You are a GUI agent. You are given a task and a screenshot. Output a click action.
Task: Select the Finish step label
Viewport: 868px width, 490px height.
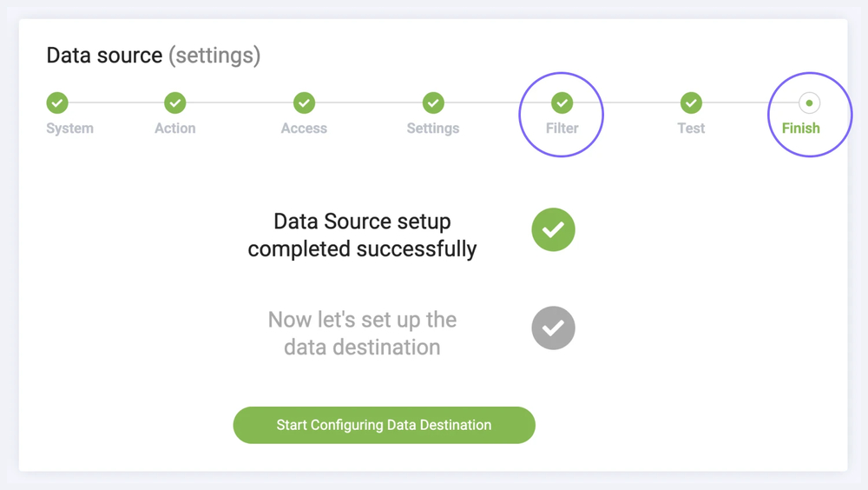click(800, 129)
